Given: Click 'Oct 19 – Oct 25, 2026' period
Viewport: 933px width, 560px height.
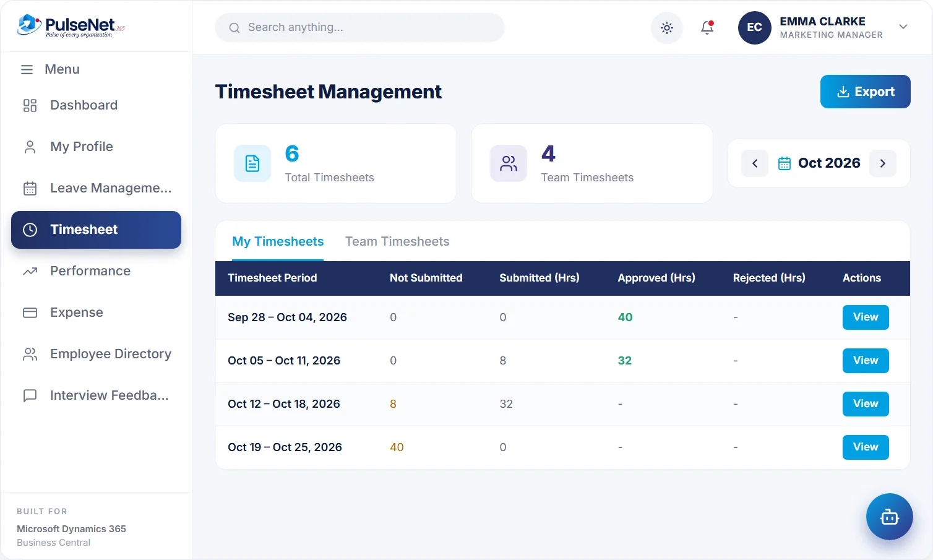Looking at the screenshot, I should tap(285, 447).
